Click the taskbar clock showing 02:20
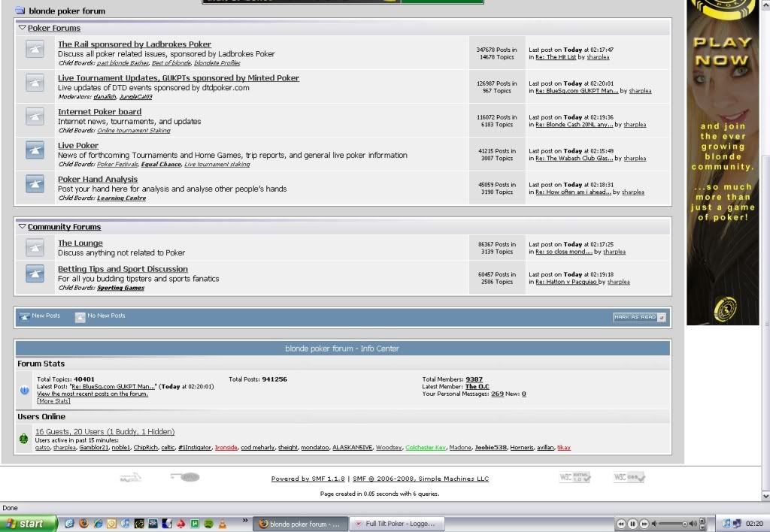This screenshot has height=532, width=770. 755,524
